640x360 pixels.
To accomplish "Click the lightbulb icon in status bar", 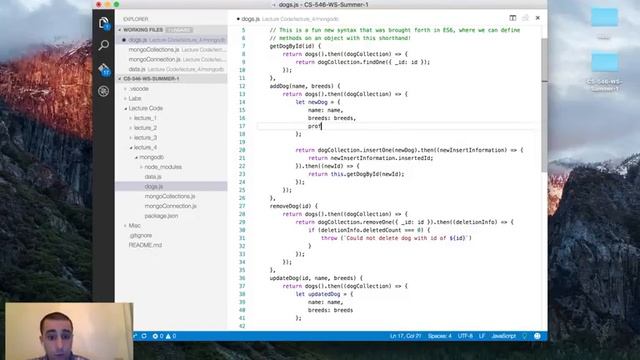I will [x=524, y=336].
